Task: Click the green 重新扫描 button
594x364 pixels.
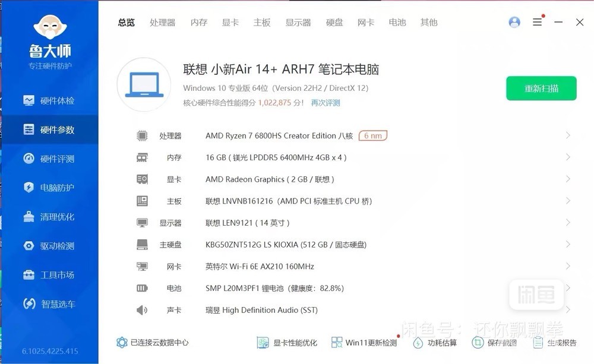Action: tap(541, 88)
